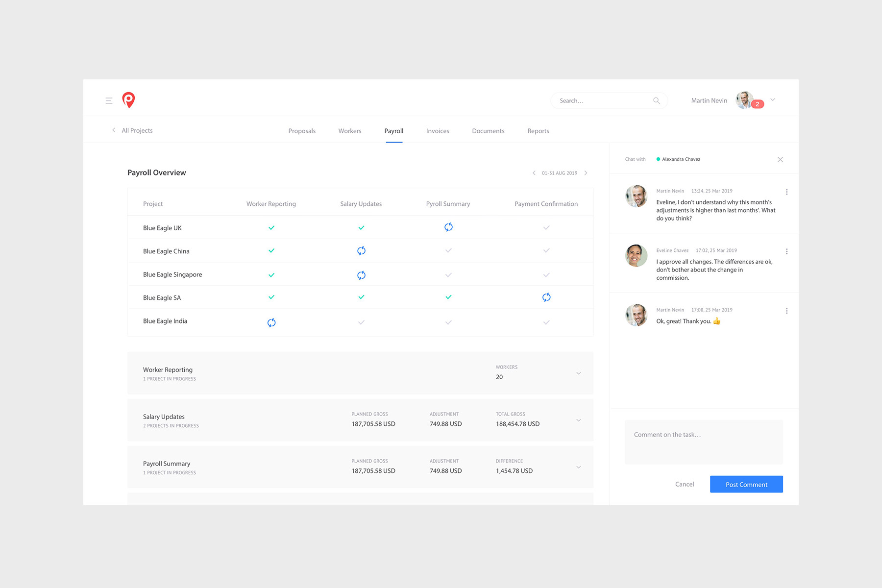Click the Cancel button
The height and width of the screenshot is (588, 882).
point(685,484)
